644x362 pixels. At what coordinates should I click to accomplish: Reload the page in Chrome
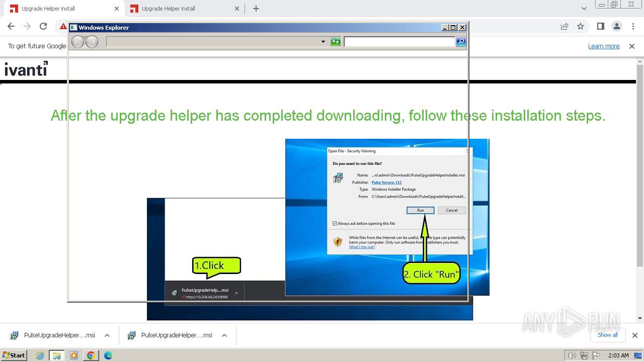[x=43, y=26]
